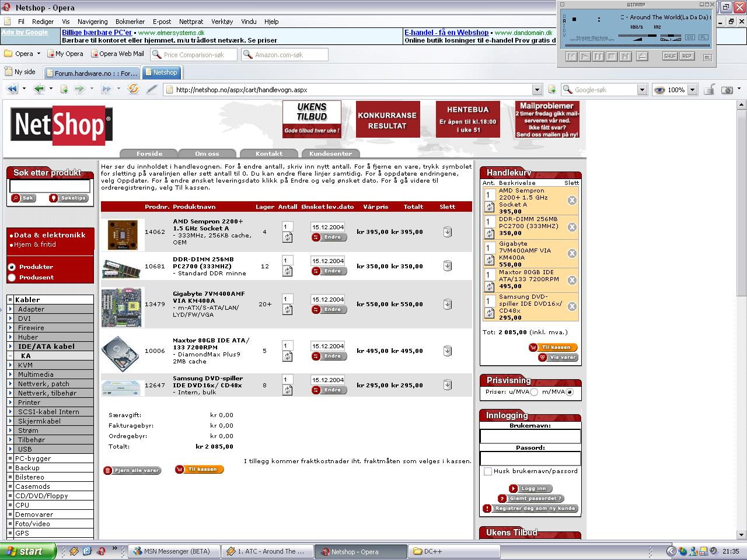The height and width of the screenshot is (560, 747).
Task: Select the Produkter radio button
Action: 12,267
